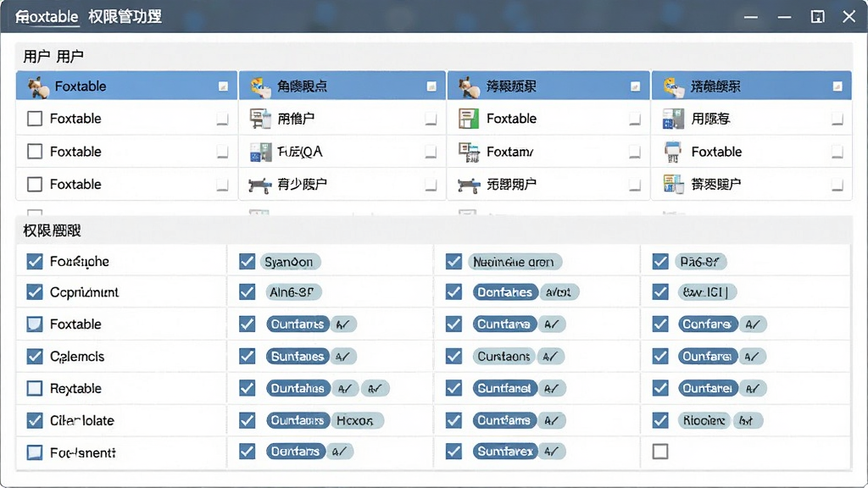Click the Syanoon tag
The image size is (868, 488).
(x=290, y=262)
